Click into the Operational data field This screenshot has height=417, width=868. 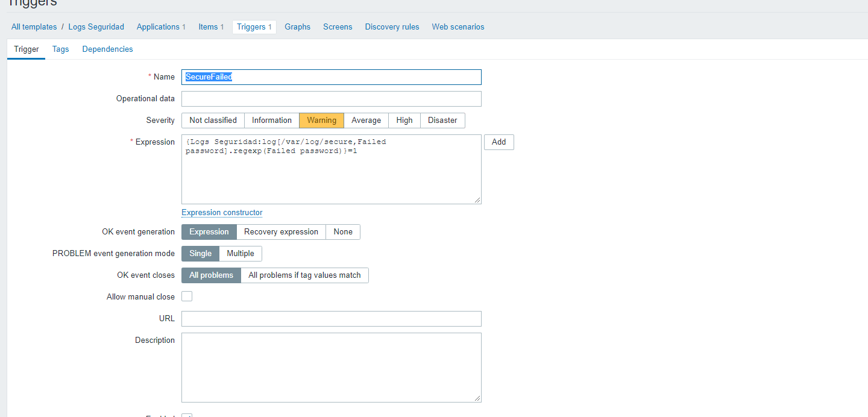(332, 98)
